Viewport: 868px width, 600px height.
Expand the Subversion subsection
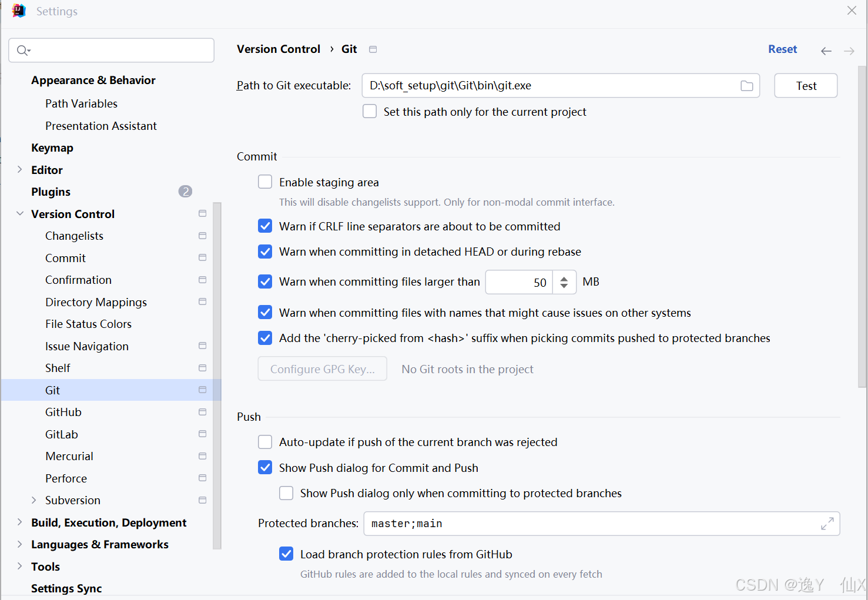pos(33,500)
